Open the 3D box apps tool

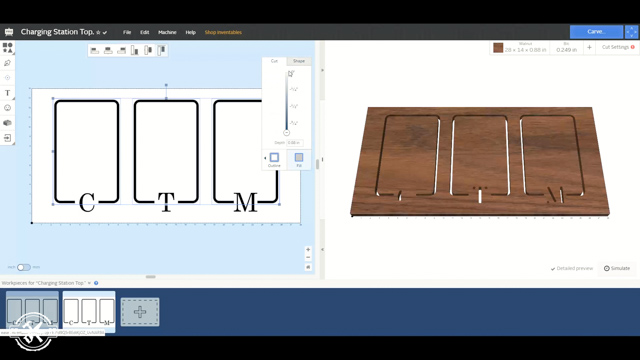(x=7, y=123)
